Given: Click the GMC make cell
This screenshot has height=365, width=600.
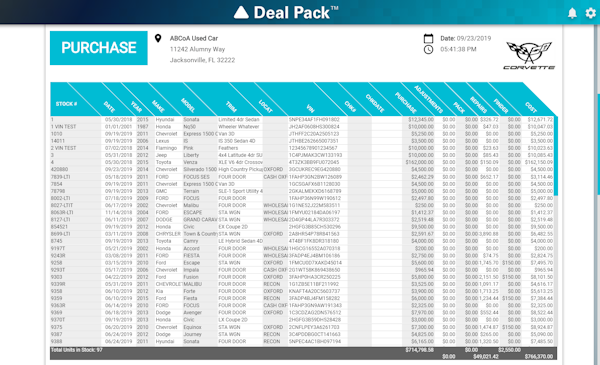Looking at the screenshot, I should (x=161, y=191).
